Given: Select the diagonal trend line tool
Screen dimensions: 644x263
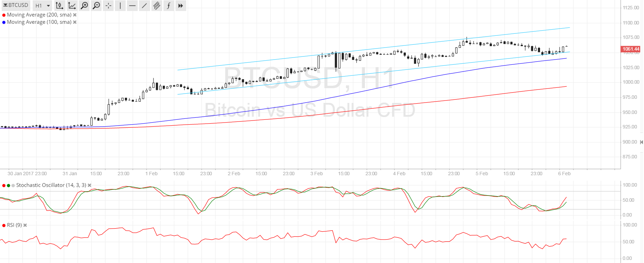Looking at the screenshot, I should point(144,6).
